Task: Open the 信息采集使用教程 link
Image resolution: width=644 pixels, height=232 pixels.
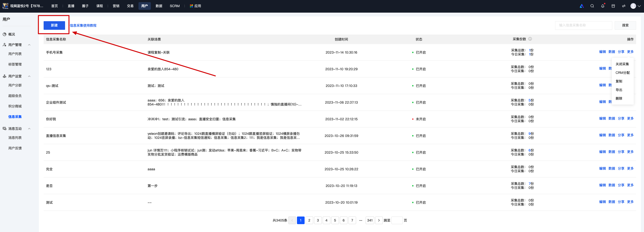Action: [x=83, y=25]
